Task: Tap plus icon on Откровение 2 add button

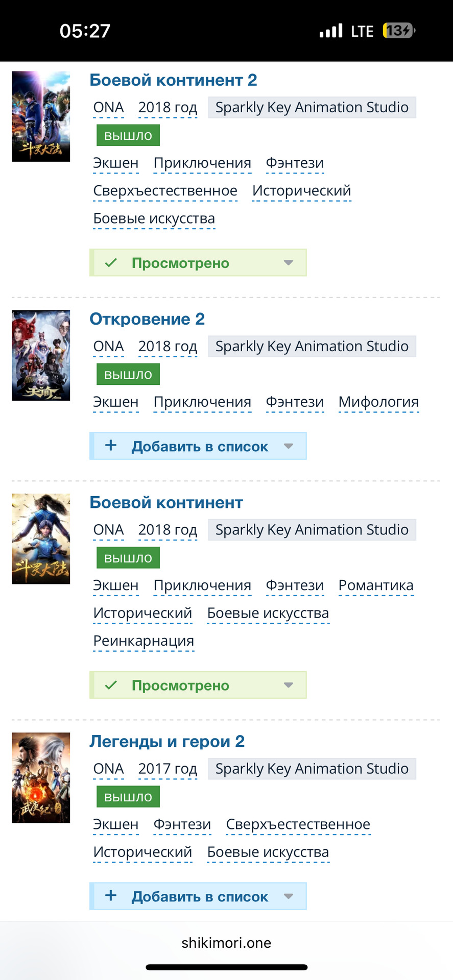Action: 111,446
